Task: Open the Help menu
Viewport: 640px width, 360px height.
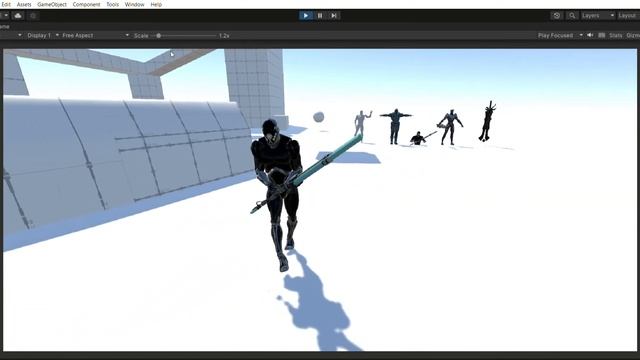Action: tap(156, 4)
